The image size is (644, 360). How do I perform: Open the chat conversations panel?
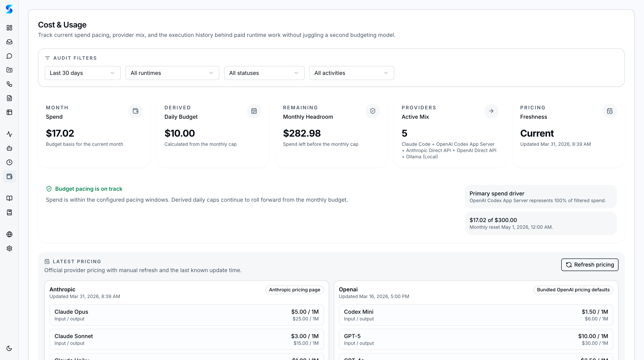pos(9,56)
